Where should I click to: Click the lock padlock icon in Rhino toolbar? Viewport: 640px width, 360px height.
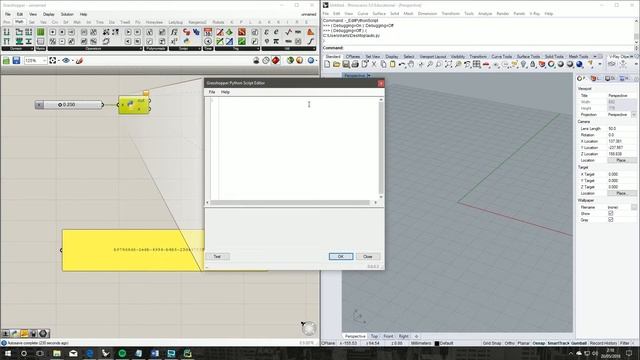[533, 64]
